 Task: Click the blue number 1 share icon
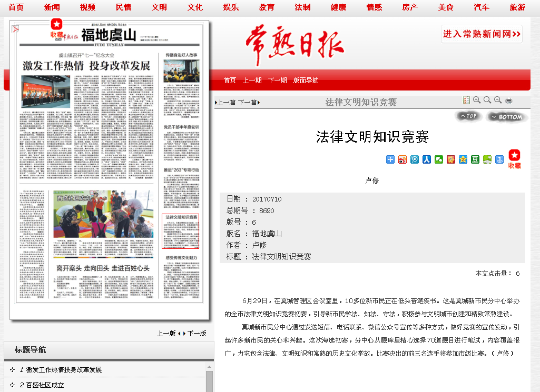[x=499, y=159]
